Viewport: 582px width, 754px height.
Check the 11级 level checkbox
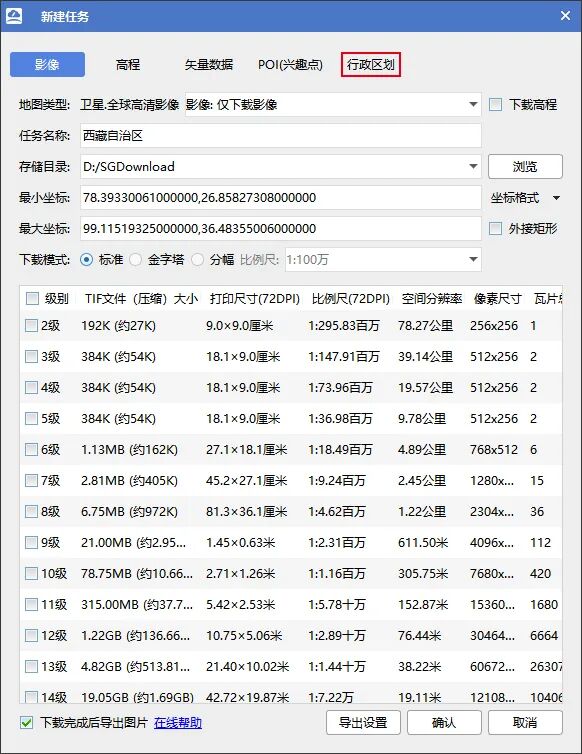click(x=31, y=604)
